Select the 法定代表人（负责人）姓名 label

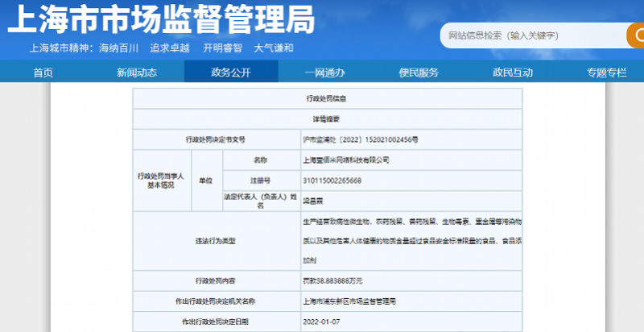point(261,201)
